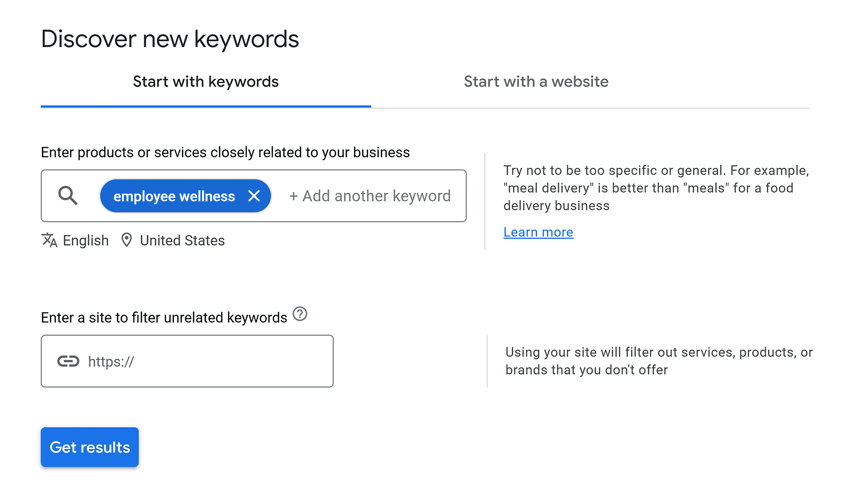Click the Discover new keywords heading
The image size is (856, 504).
coord(170,39)
